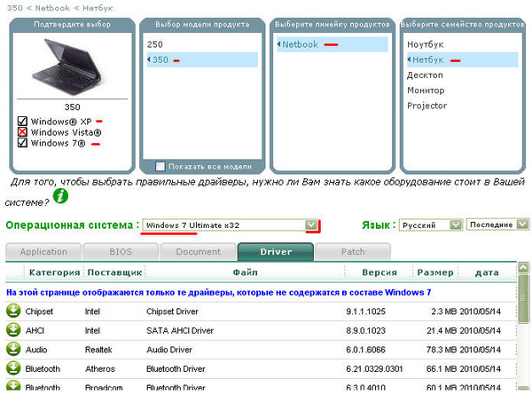Click the Netbook breadcrumb link
The width and height of the screenshot is (532, 394).
pos(52,8)
